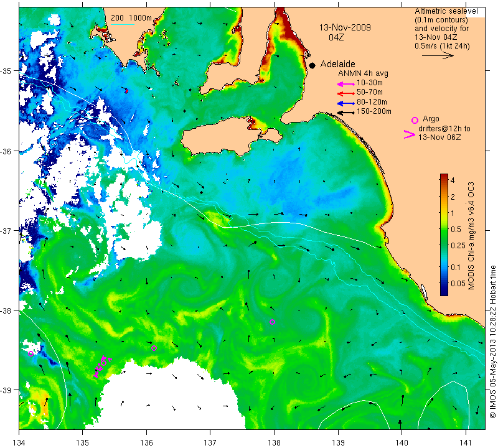The image size is (498, 448).
Task: Click the colorbar value 0.05
Action: (458, 284)
